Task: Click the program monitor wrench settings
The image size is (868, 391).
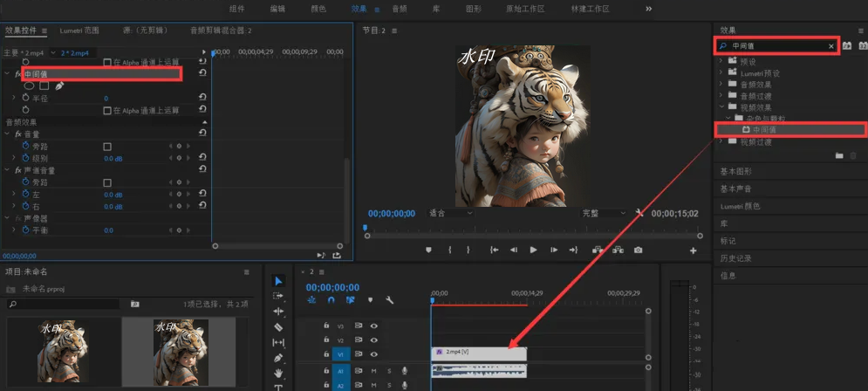Action: tap(639, 213)
